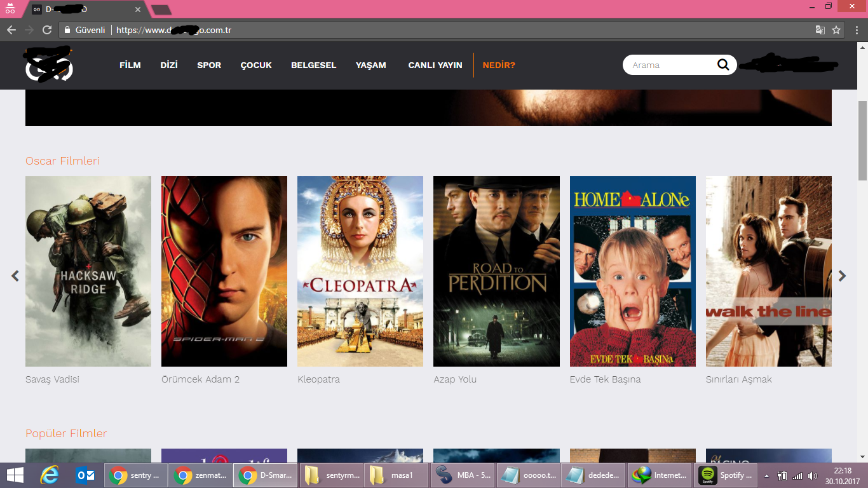Click the Evde Tek Başına title link

[x=605, y=379]
